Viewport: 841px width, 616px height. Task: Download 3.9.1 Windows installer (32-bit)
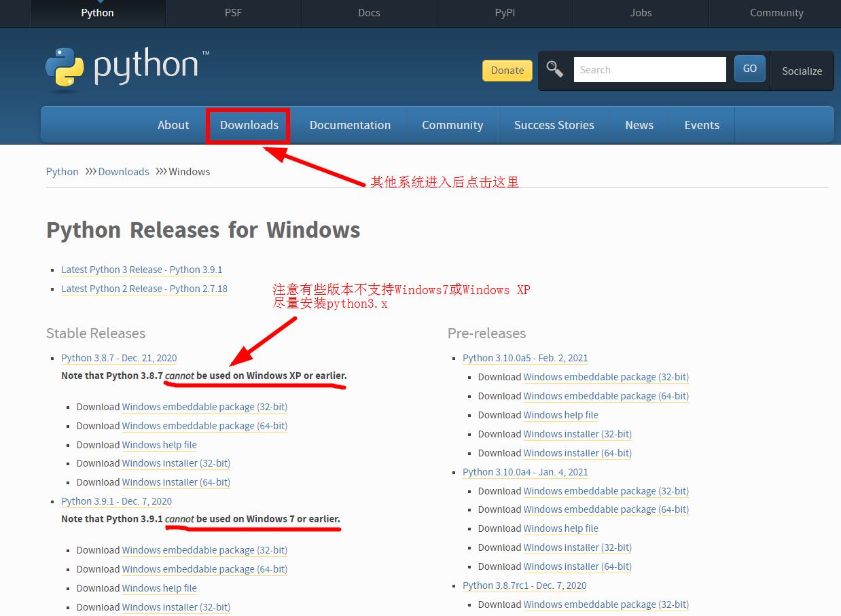[x=176, y=607]
